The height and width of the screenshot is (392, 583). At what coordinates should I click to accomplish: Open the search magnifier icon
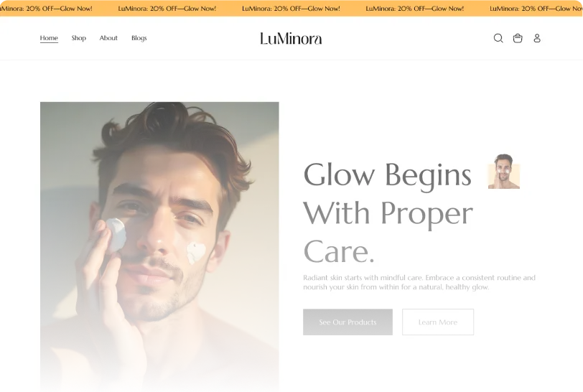click(498, 38)
